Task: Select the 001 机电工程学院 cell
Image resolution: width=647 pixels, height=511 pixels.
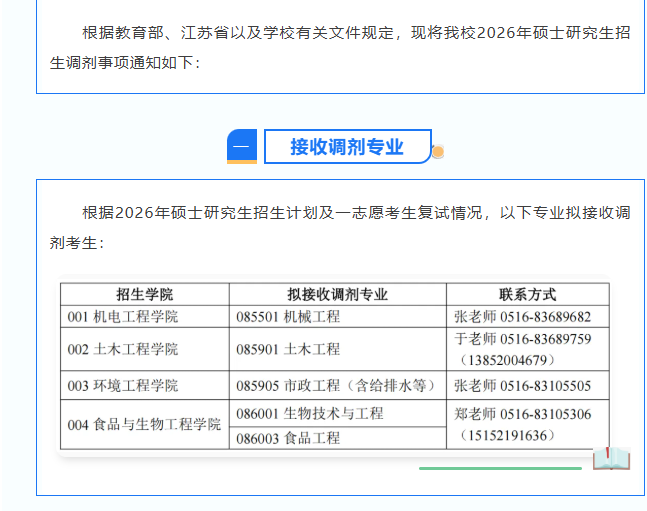Action: pyautogui.click(x=123, y=317)
